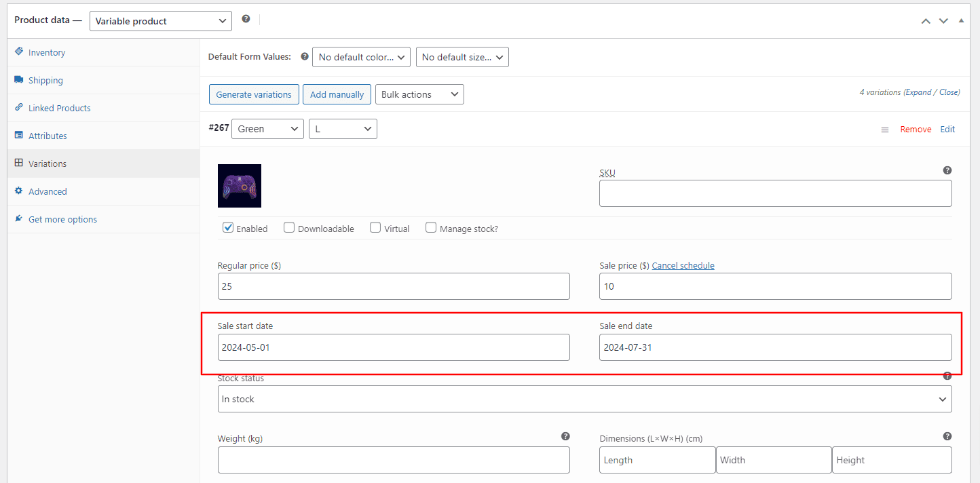
Task: Open the Variable product type dropdown
Action: click(160, 21)
